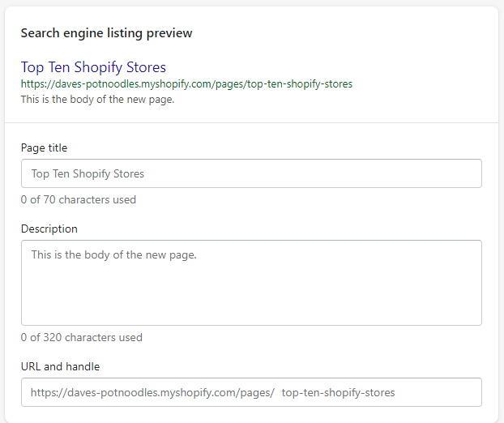Click the Search engine listing preview heading

coord(106,33)
